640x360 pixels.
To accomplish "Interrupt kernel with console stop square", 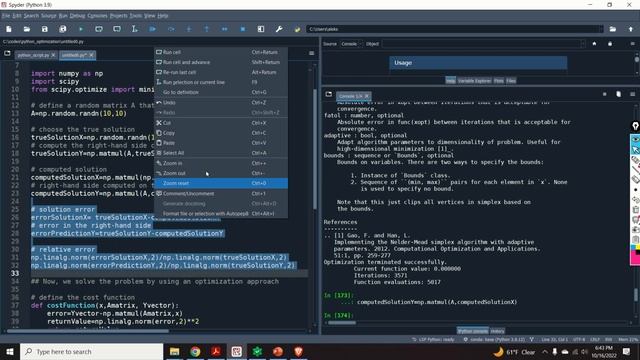I will pos(604,94).
